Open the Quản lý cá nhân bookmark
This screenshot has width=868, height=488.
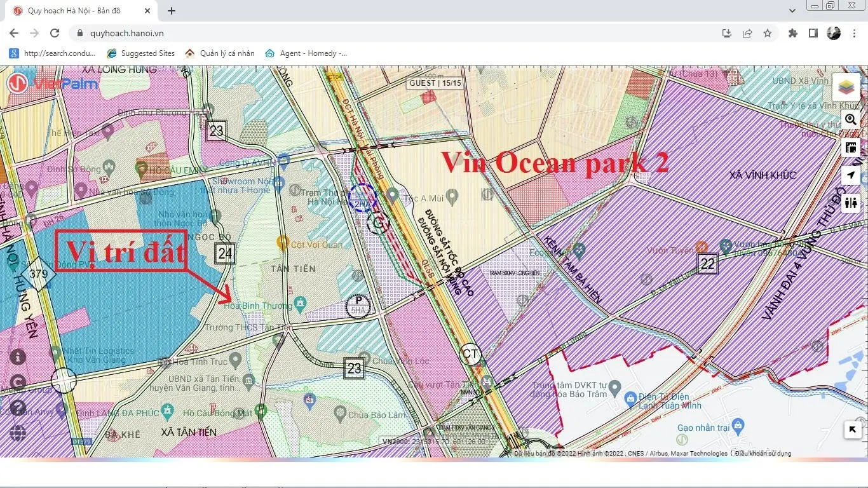click(x=220, y=53)
